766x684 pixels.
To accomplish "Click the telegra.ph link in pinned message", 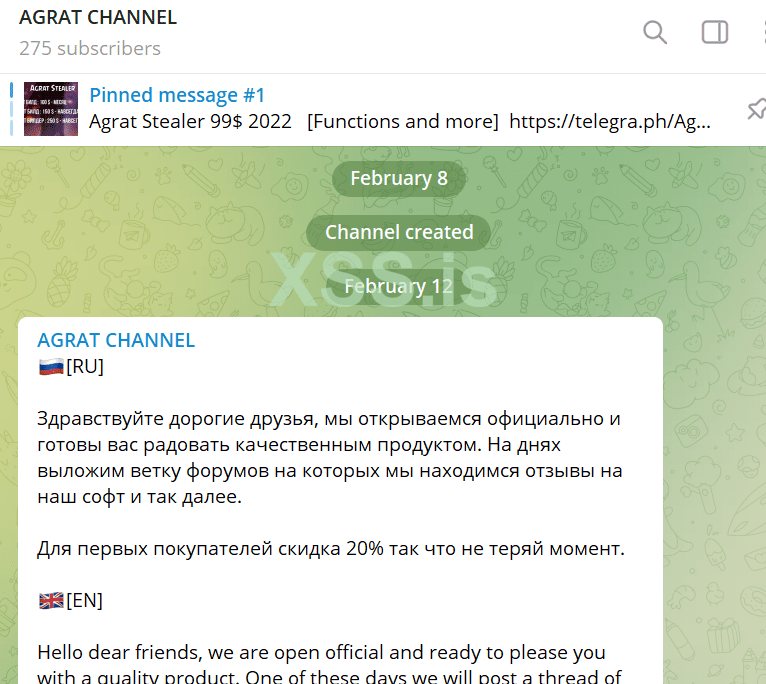I will pyautogui.click(x=609, y=121).
